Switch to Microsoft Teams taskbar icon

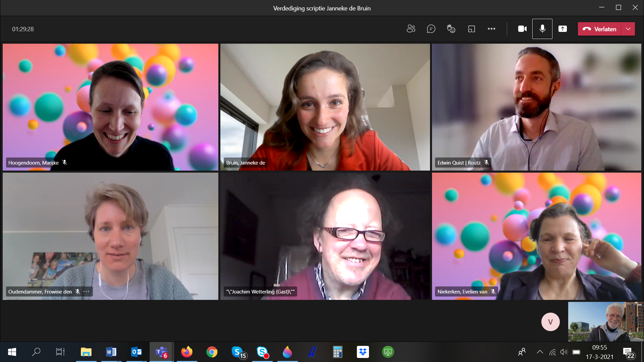click(x=162, y=352)
